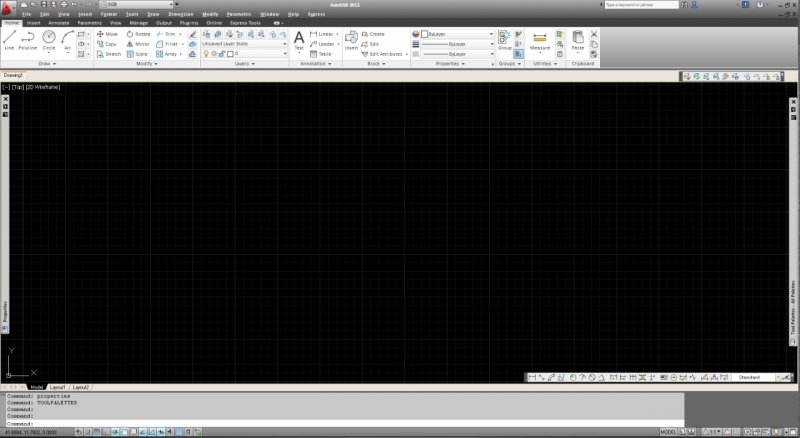The image size is (800, 438).
Task: Toggle the Group Selection button
Action: click(x=518, y=54)
